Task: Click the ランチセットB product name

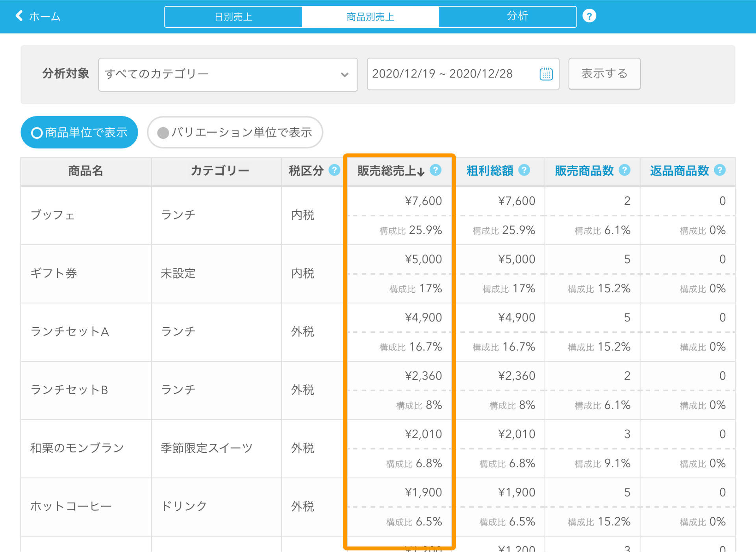Action: (69, 390)
